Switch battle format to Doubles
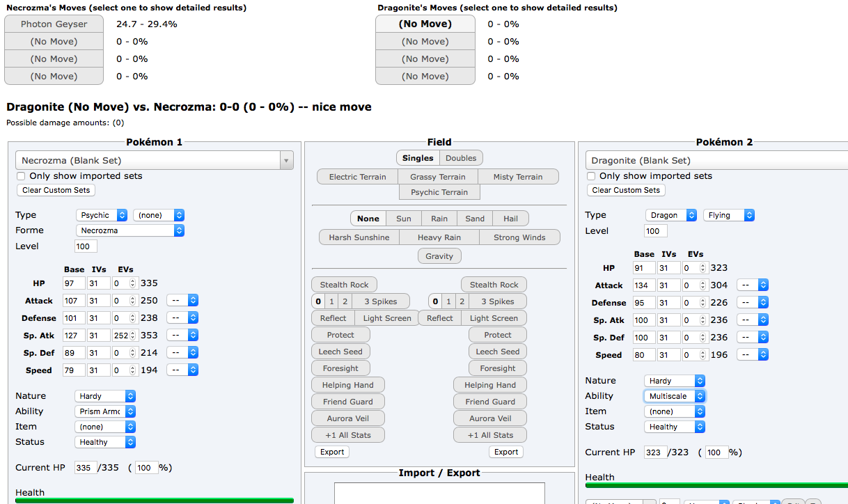This screenshot has width=848, height=504. click(x=461, y=158)
